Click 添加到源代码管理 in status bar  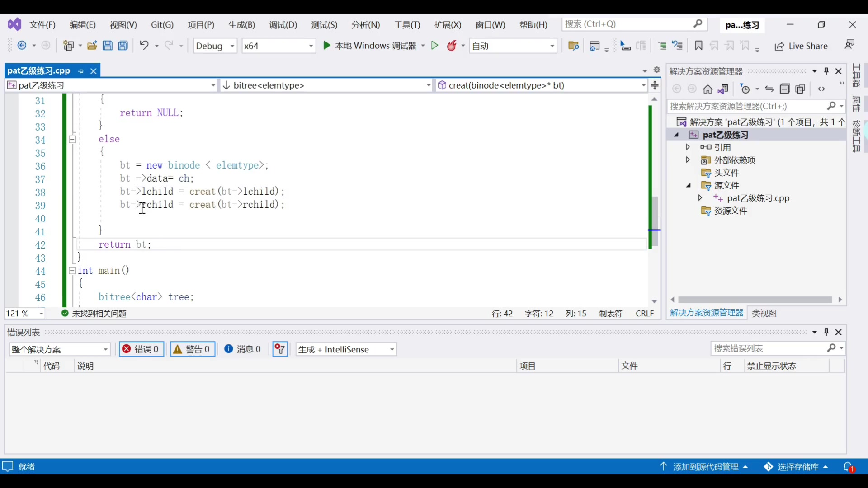[705, 467]
